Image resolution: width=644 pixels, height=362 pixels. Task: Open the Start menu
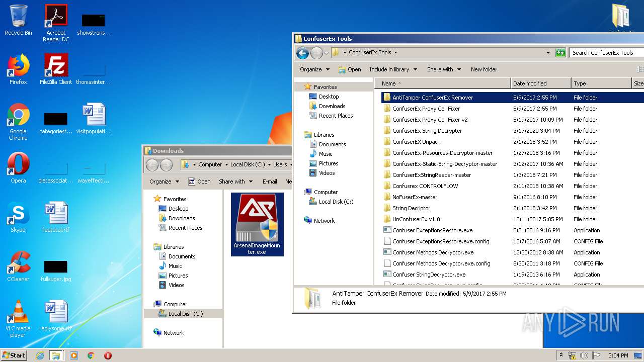point(14,355)
